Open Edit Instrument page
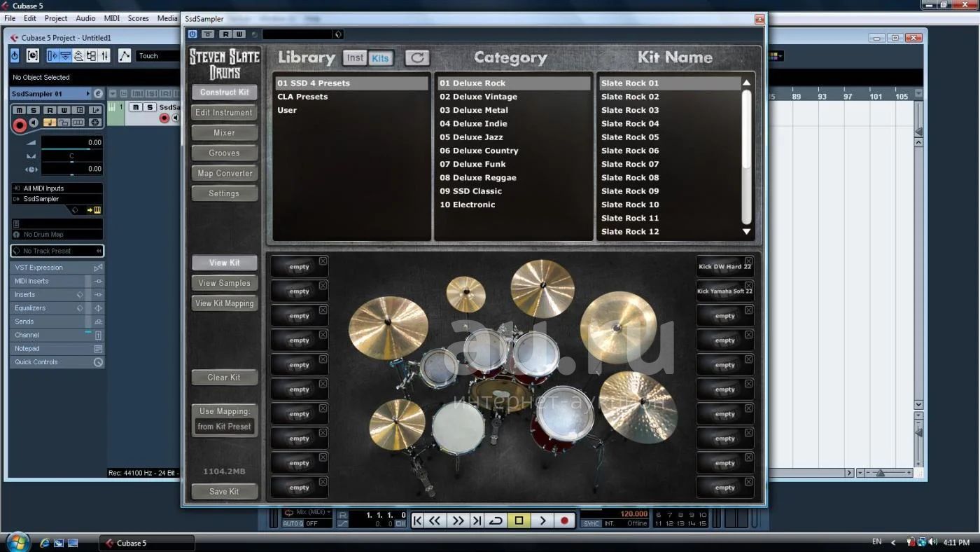 click(224, 113)
